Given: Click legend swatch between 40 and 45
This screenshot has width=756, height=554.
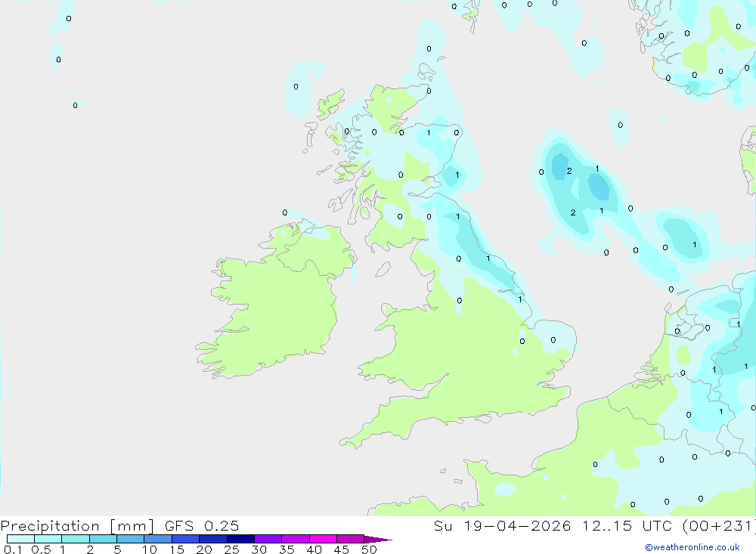Looking at the screenshot, I should (323, 539).
